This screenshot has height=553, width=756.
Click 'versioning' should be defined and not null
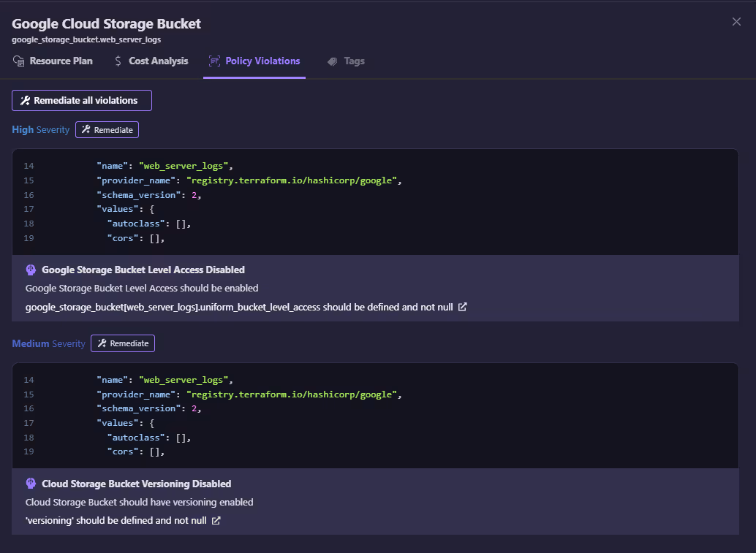tap(116, 521)
